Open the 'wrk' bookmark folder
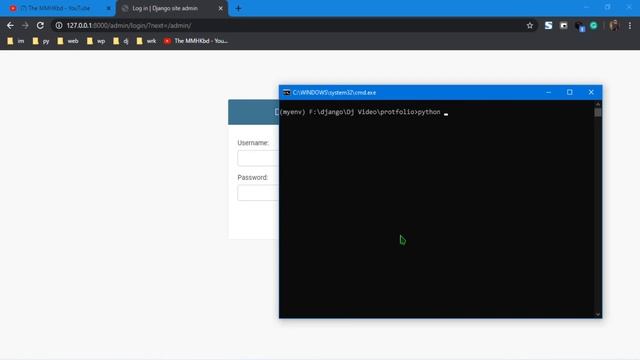The width and height of the screenshot is (640, 360). coord(146,41)
